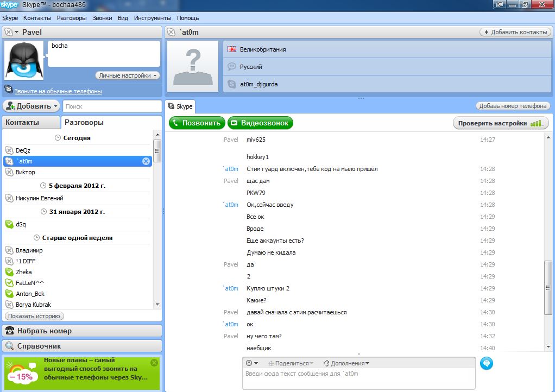Click the Добавь номер телефона button

513,106
